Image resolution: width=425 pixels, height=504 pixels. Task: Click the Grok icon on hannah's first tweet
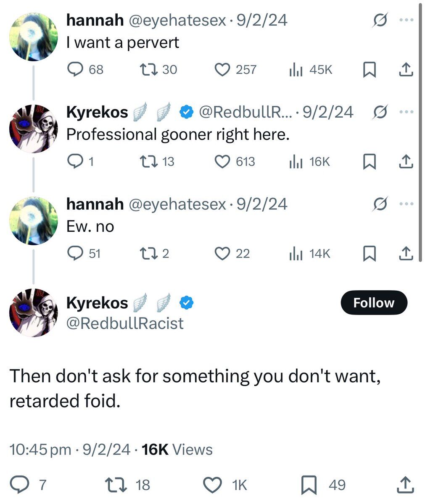[x=380, y=20]
